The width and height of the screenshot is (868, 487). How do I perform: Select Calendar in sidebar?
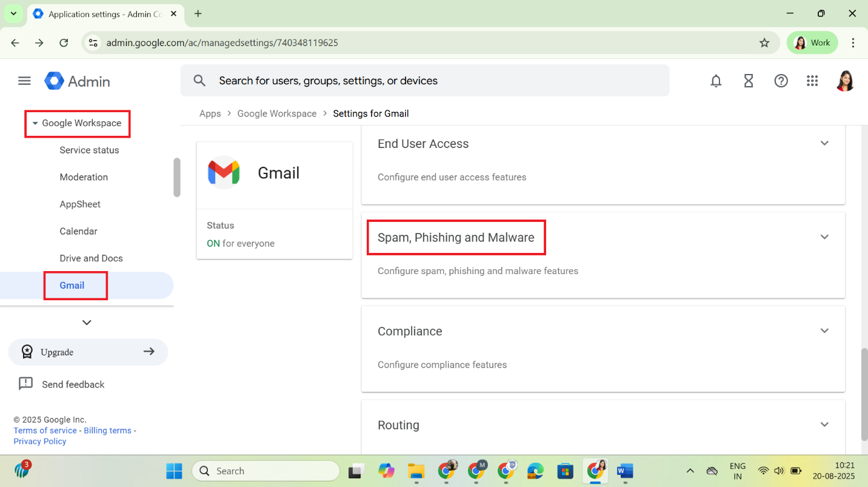coord(78,231)
